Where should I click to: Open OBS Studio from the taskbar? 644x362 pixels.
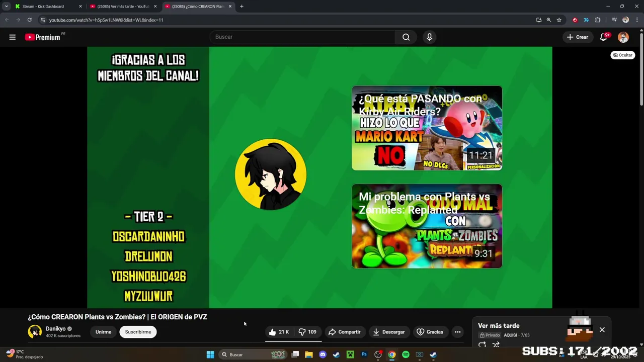(x=378, y=354)
